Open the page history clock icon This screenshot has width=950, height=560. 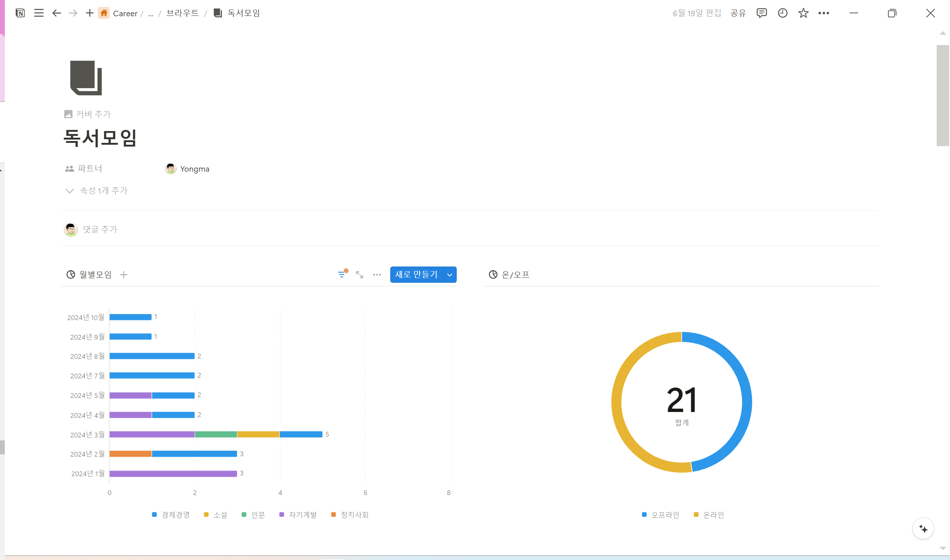782,13
